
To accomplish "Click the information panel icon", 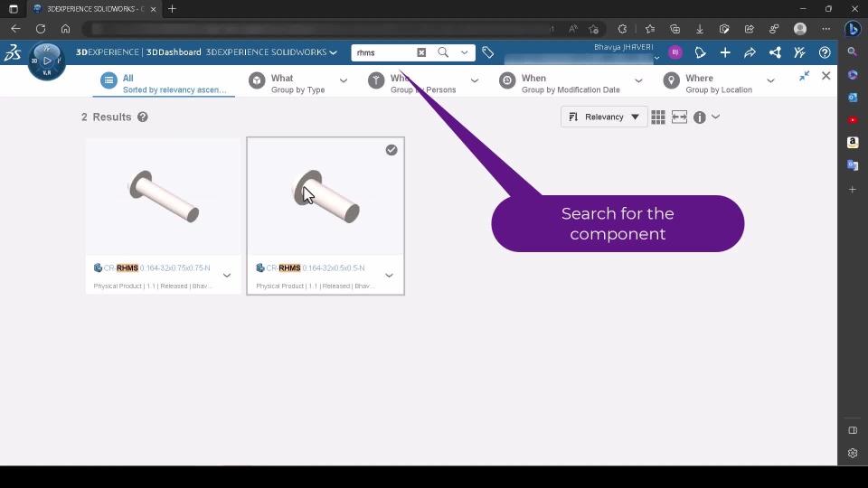I will pyautogui.click(x=700, y=117).
